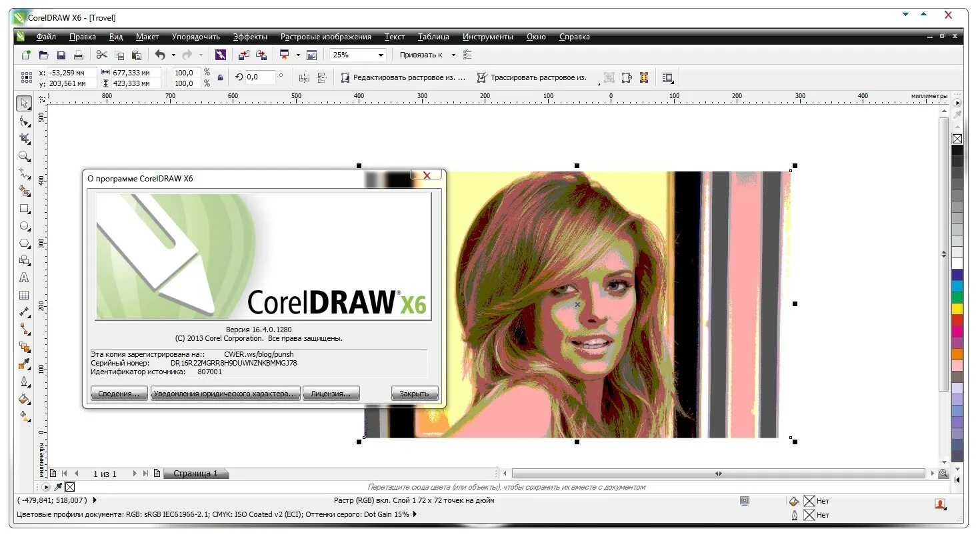The image size is (980, 541).
Task: Select the Table tool
Action: tap(25, 295)
